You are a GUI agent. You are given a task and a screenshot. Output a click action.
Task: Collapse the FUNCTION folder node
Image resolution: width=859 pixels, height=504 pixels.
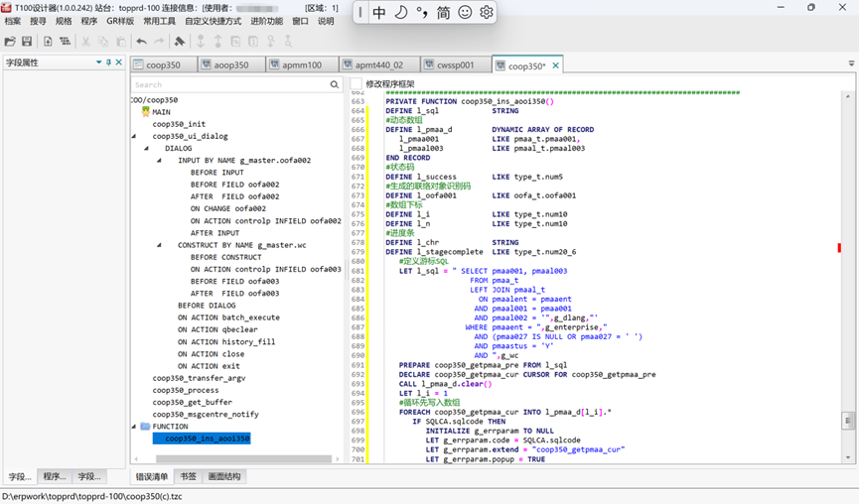(x=134, y=427)
